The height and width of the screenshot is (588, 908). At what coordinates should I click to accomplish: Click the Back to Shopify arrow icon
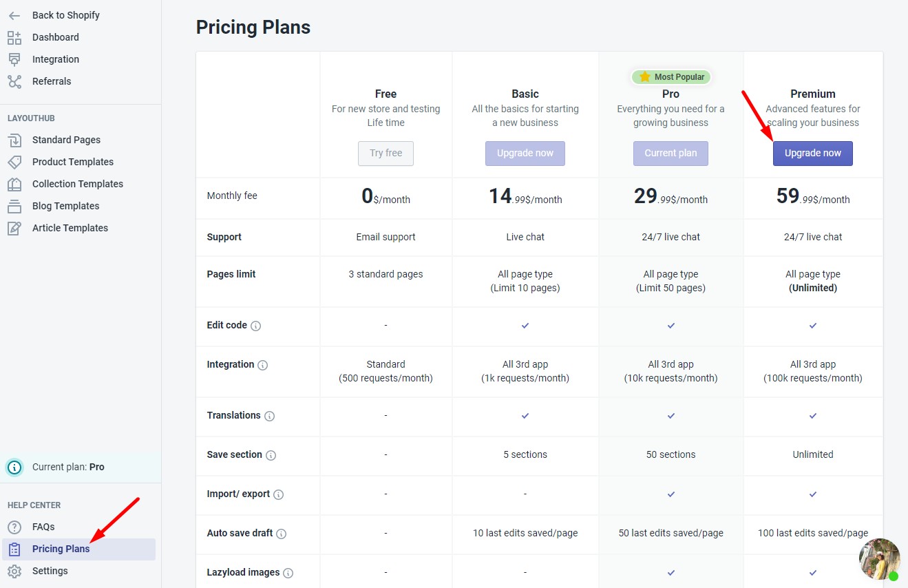point(14,15)
